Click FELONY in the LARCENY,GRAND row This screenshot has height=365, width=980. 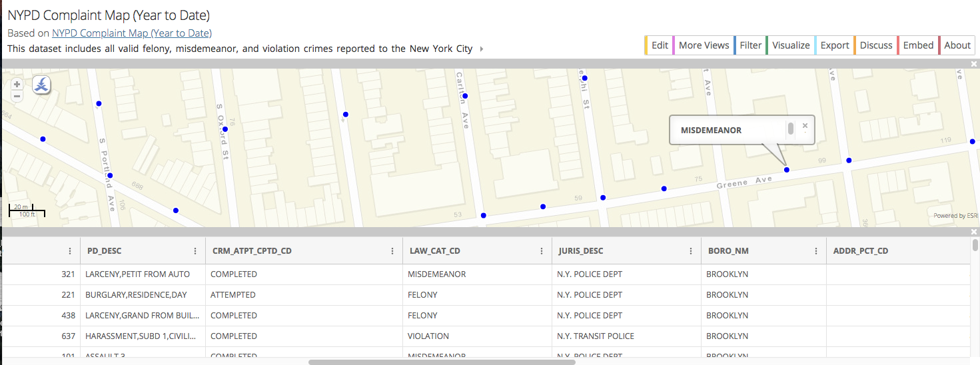[477, 316]
